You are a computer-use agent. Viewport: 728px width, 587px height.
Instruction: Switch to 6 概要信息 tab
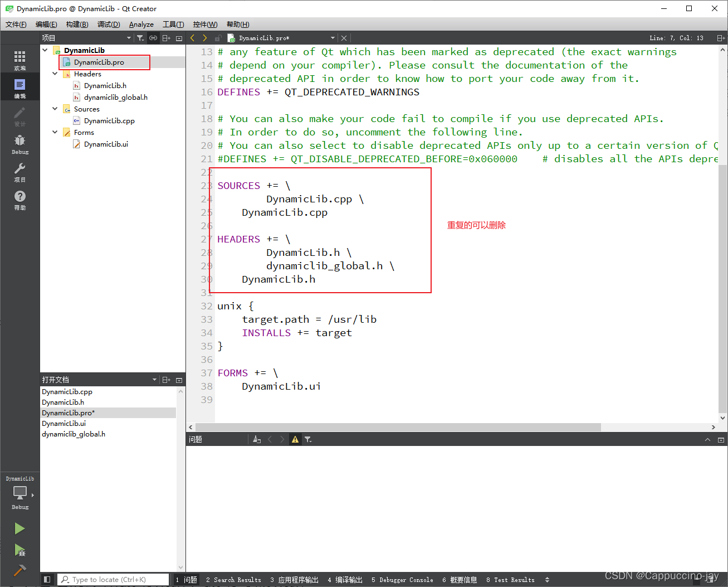460,580
